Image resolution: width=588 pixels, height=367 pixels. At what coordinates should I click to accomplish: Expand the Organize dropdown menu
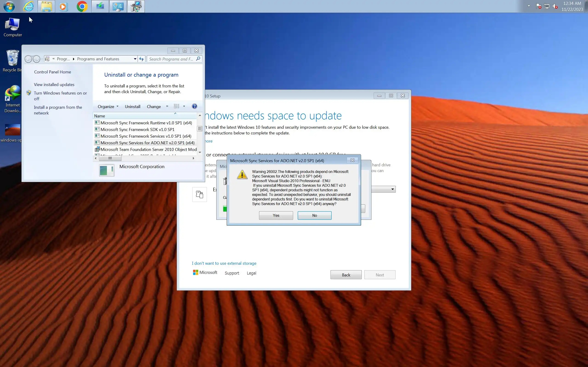click(108, 107)
